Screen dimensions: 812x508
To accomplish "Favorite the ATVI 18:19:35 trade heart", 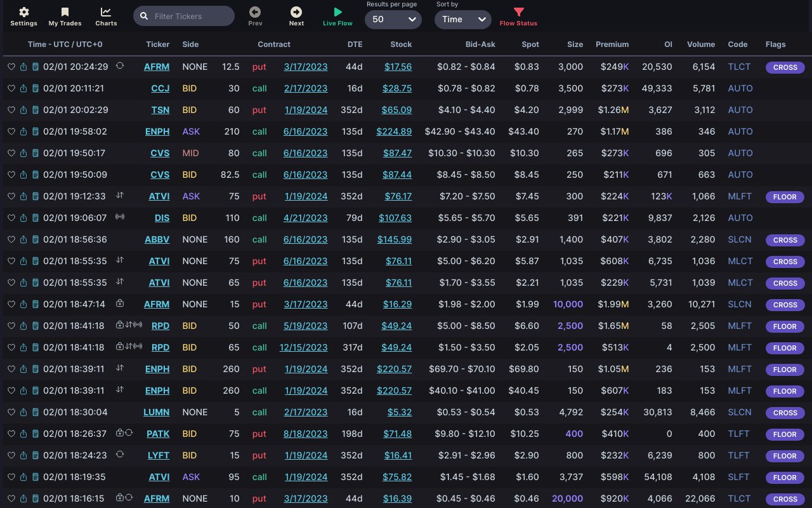I will 11,477.
